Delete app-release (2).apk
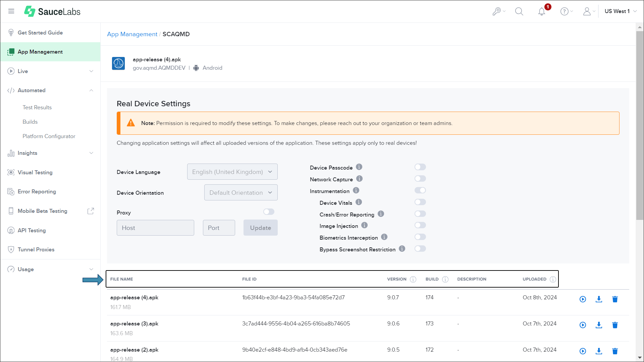The image size is (644, 362). (615, 351)
